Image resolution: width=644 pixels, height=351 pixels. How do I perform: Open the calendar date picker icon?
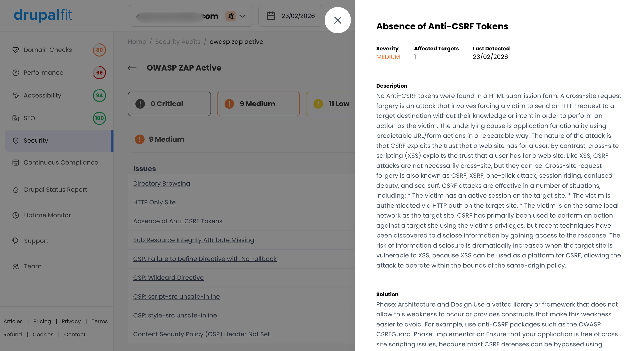coord(271,16)
